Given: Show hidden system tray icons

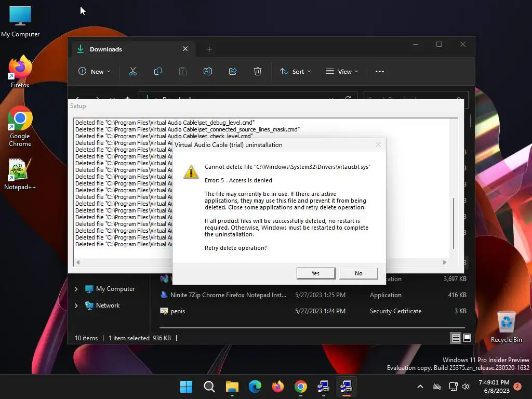Looking at the screenshot, I should pyautogui.click(x=420, y=387).
